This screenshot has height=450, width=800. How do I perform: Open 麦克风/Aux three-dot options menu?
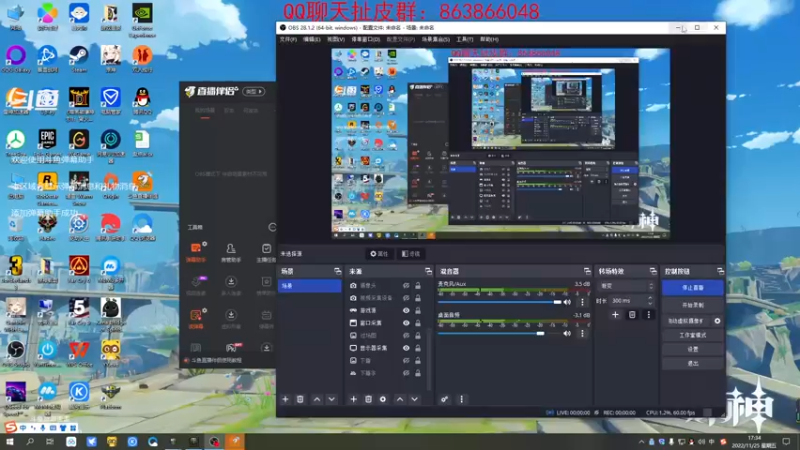point(582,302)
